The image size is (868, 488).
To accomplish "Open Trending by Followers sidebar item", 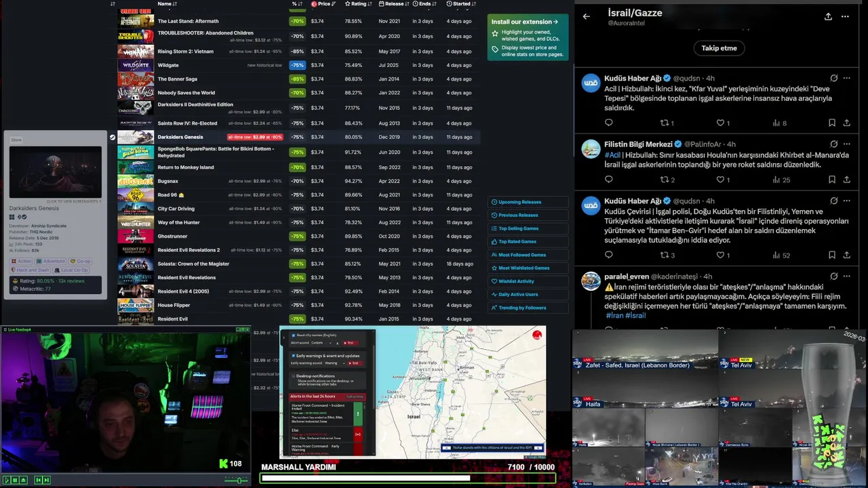I will [528, 308].
